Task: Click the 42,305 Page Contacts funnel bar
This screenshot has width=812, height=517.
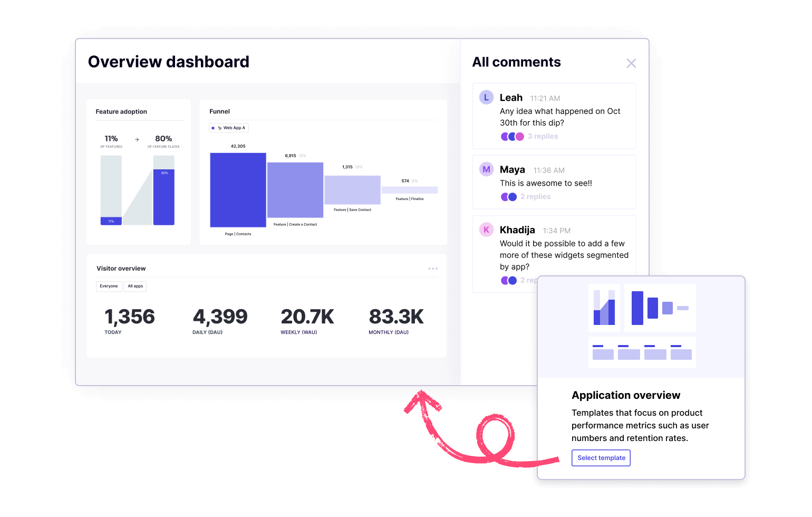Action: coord(238,190)
